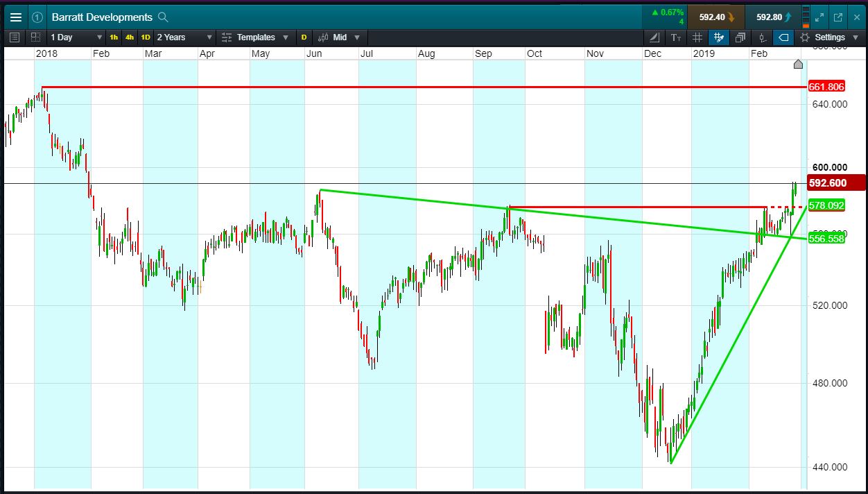
Task: Open the hamburger main menu
Action: (15, 17)
